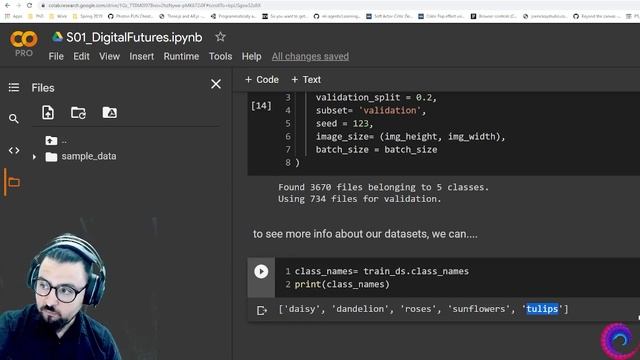This screenshot has width=640, height=360.
Task: Click the Files panel heading
Action: [43, 88]
